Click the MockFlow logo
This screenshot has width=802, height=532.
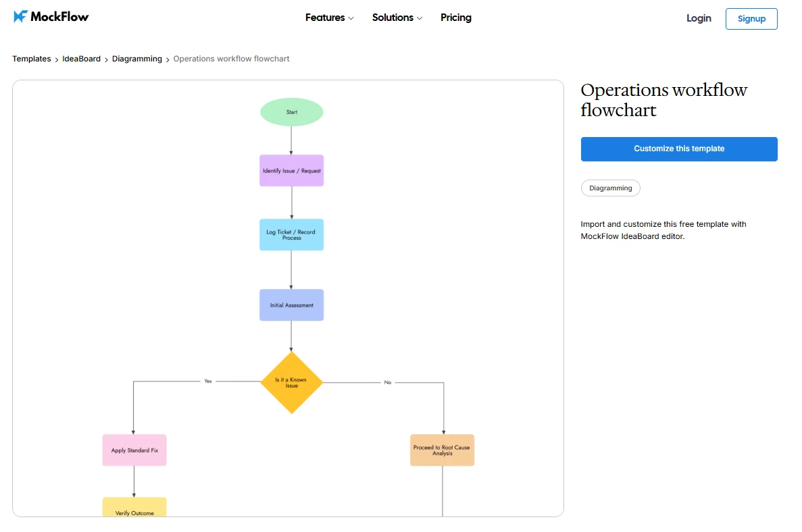(x=51, y=17)
